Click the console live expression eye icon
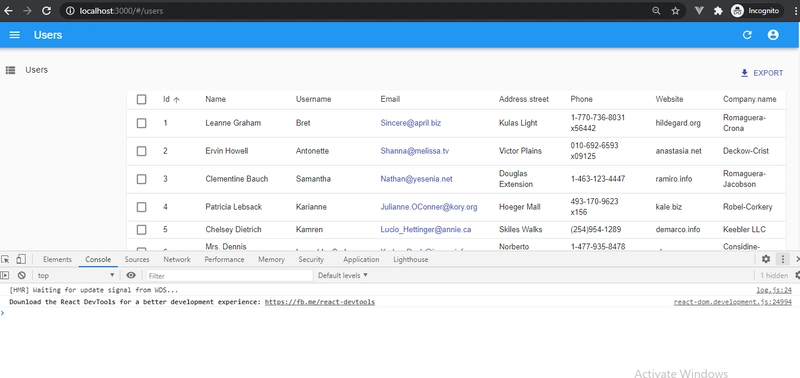The image size is (800, 378). (x=131, y=275)
